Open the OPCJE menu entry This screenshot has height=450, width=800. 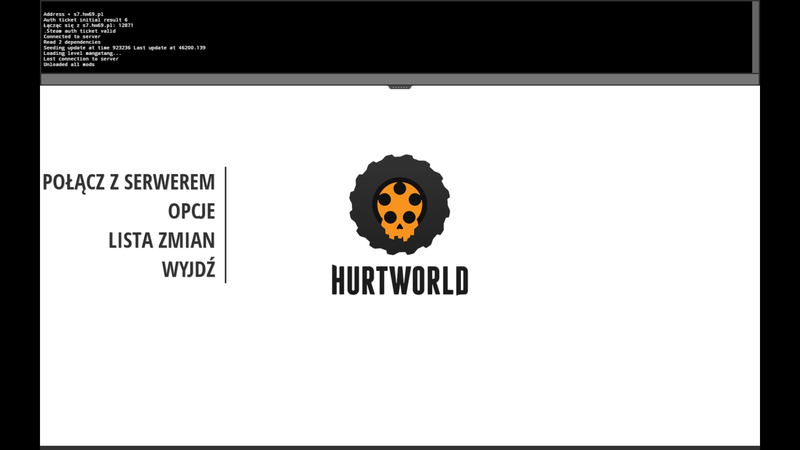click(x=191, y=211)
